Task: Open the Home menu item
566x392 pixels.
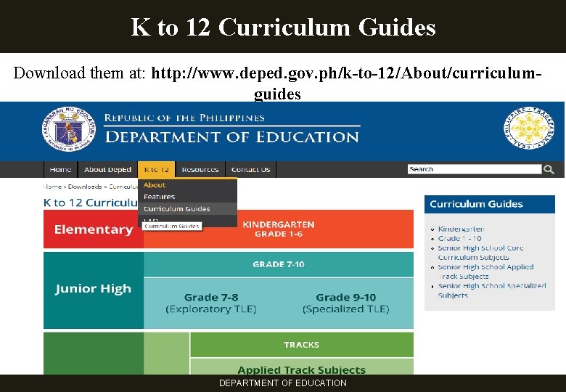Action: tap(60, 169)
